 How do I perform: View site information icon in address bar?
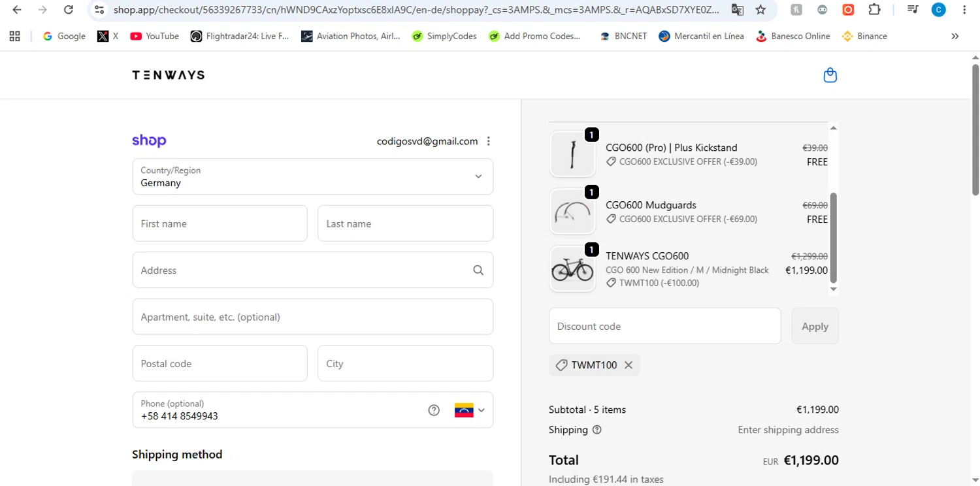pyautogui.click(x=99, y=10)
